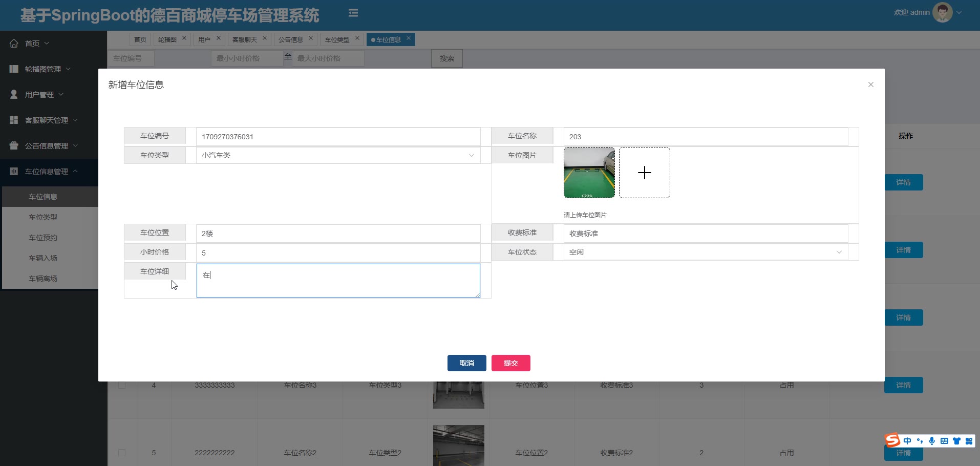Click the 轮播图管理 sidebar icon

[x=14, y=69]
